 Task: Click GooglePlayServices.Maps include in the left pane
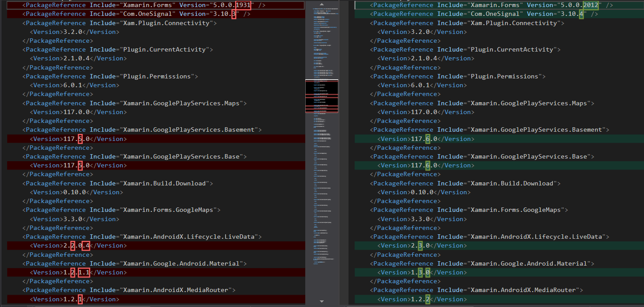[134, 103]
